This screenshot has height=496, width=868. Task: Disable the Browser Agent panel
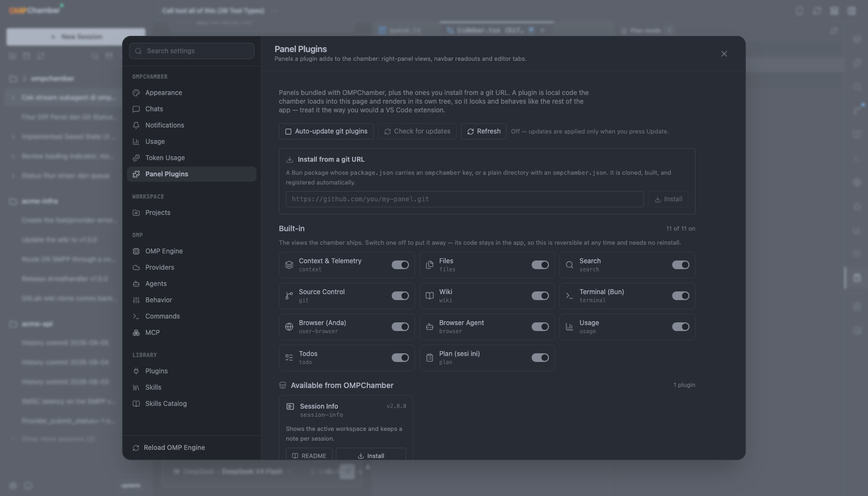[540, 327]
